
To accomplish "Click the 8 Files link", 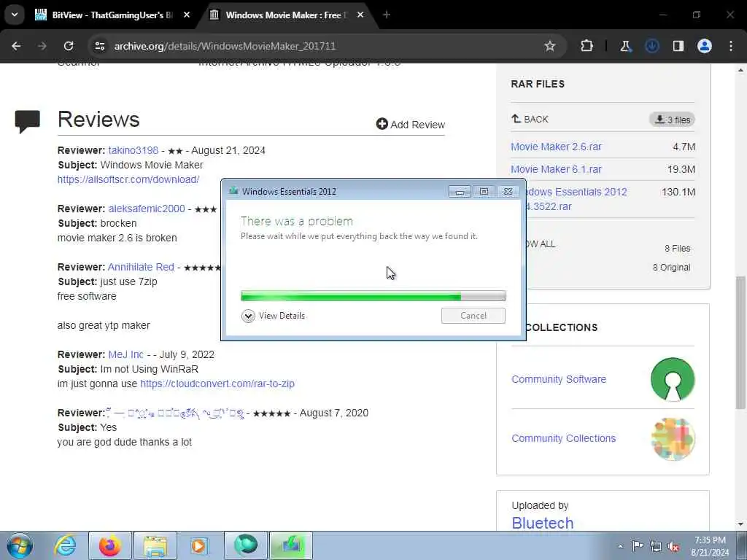I will [x=678, y=249].
